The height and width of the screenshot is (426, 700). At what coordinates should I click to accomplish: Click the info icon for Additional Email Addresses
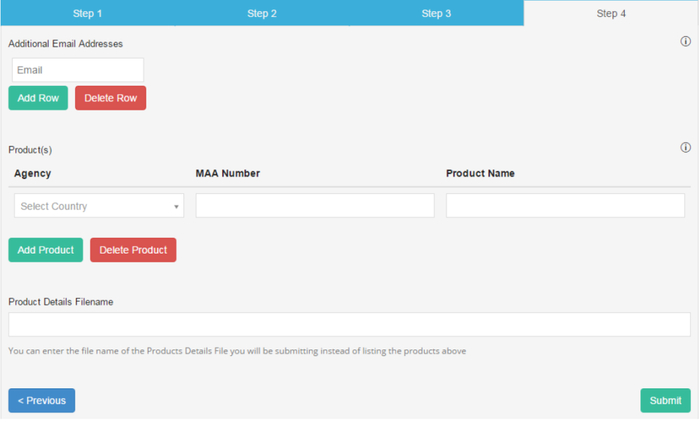click(686, 42)
